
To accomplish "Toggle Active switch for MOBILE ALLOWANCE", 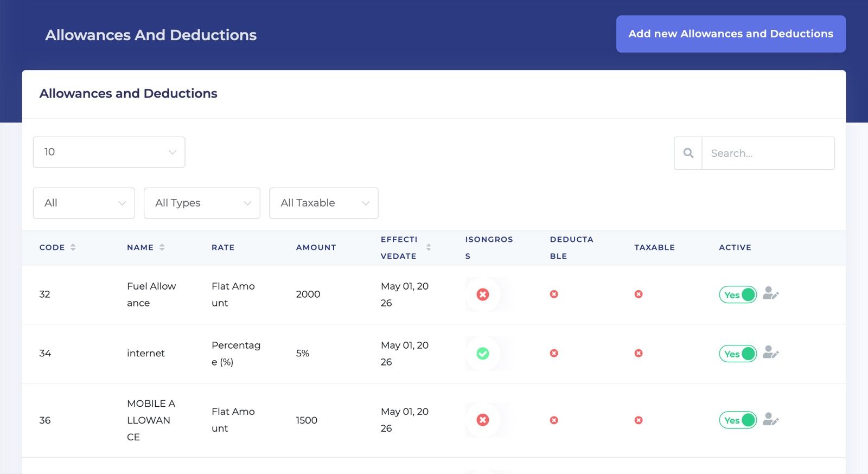I will coord(738,420).
